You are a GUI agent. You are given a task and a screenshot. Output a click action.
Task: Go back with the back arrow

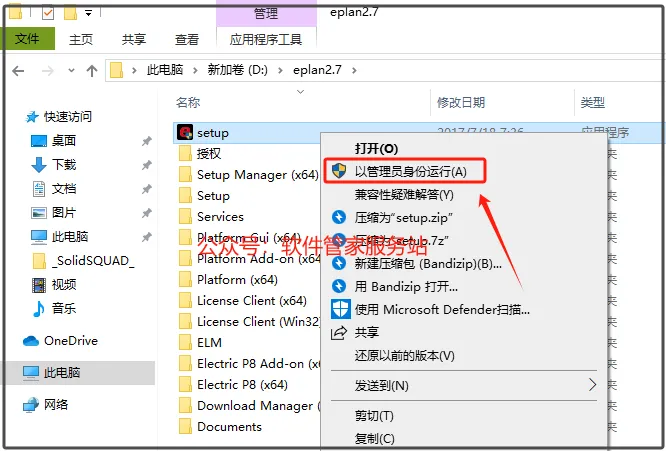[18, 70]
